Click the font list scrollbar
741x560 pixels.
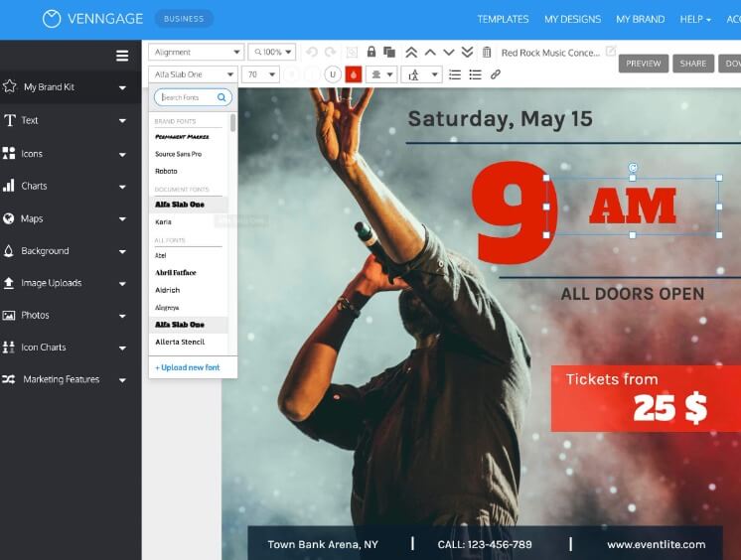pos(232,123)
